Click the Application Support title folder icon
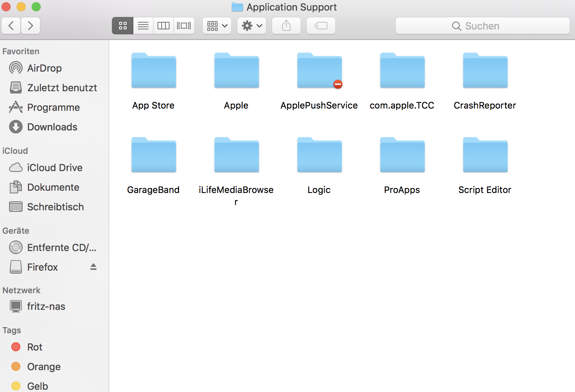The width and height of the screenshot is (575, 392). coord(237,7)
